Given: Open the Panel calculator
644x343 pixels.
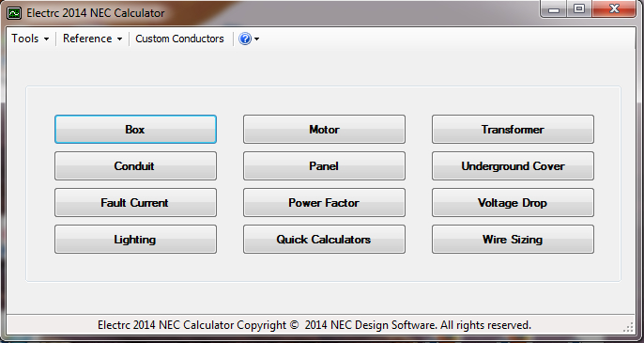Looking at the screenshot, I should [x=324, y=165].
